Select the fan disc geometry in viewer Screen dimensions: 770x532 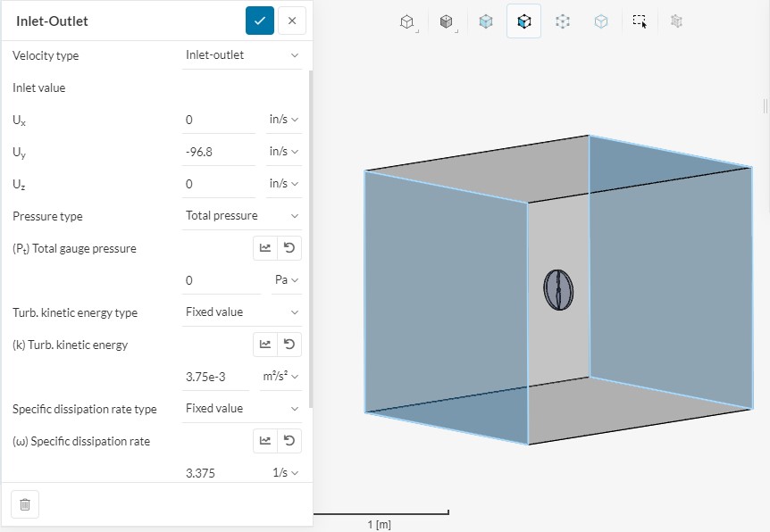pos(558,290)
